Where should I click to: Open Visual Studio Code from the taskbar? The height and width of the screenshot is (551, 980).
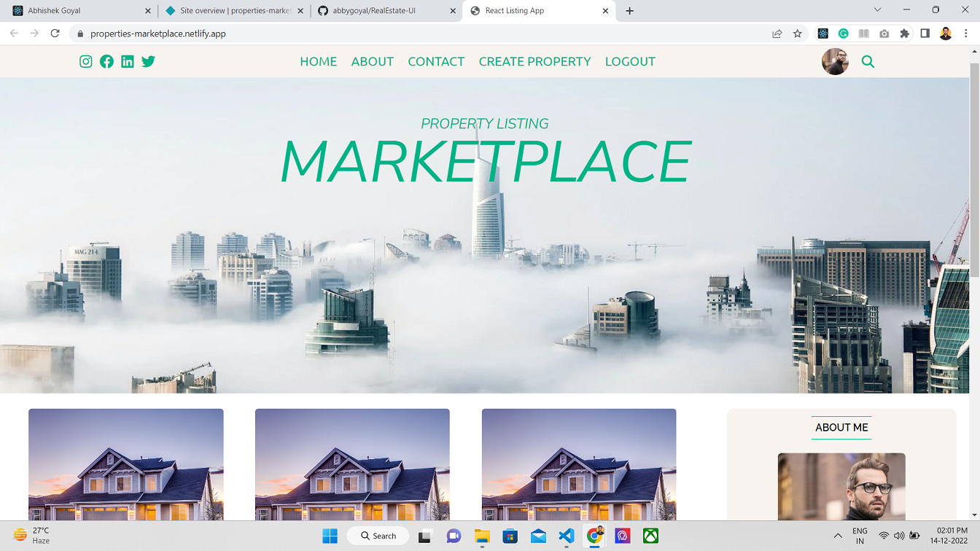coord(567,536)
